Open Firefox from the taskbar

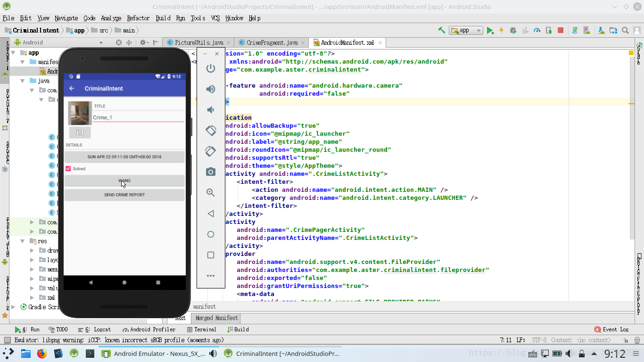42,354
